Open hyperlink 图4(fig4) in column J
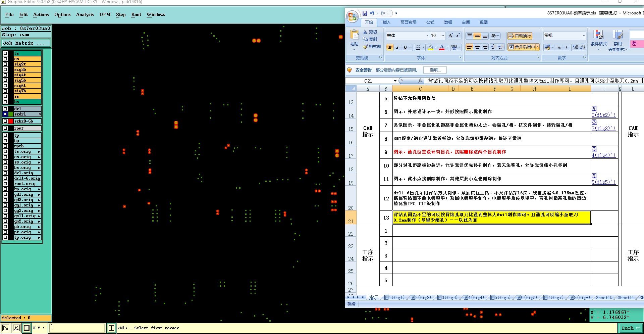644x334 pixels. tap(603, 152)
